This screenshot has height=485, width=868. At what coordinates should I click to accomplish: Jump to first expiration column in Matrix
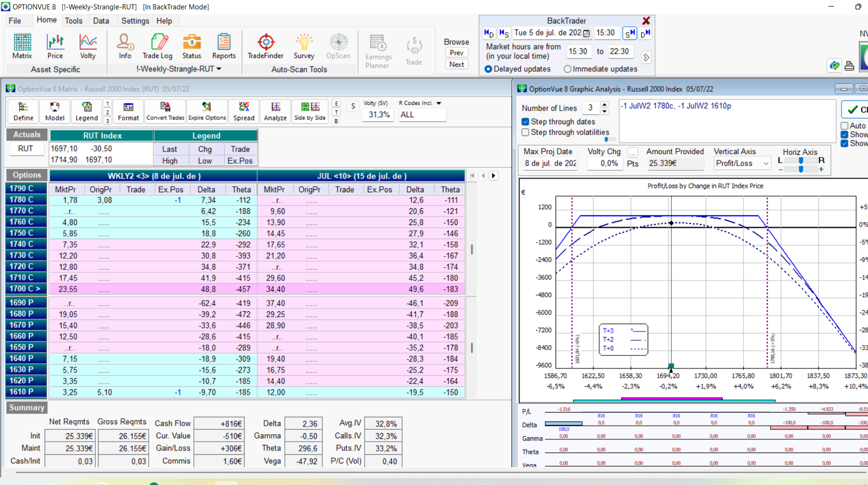point(473,176)
